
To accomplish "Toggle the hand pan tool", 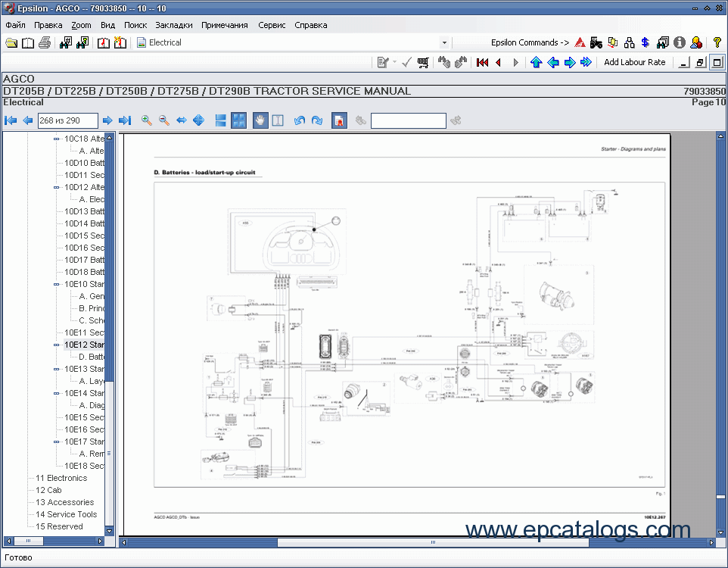I will click(x=260, y=121).
